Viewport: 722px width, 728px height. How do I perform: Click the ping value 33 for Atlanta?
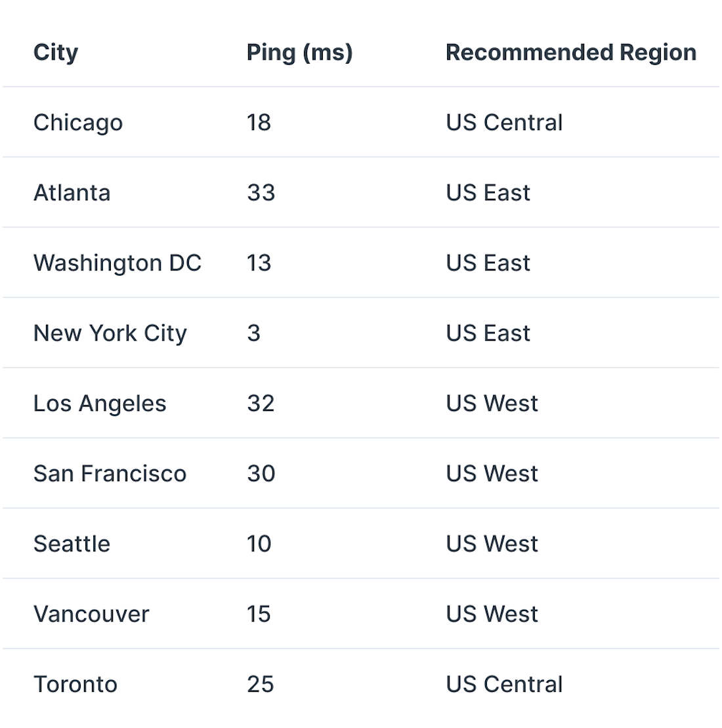point(261,193)
